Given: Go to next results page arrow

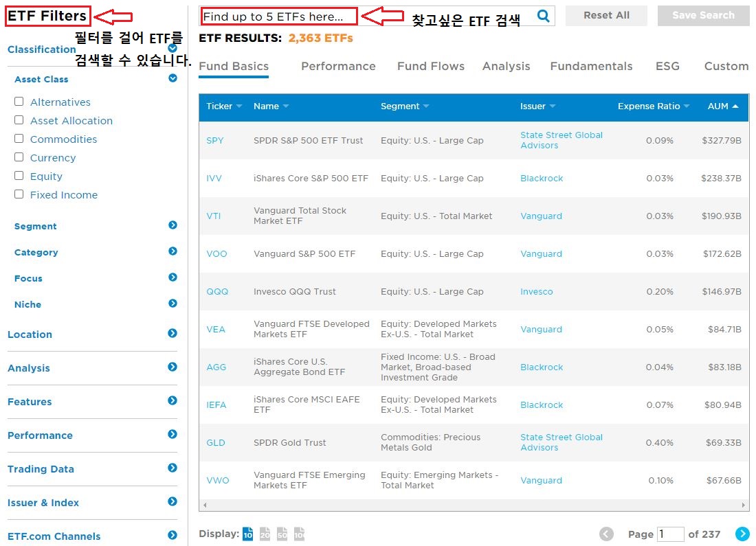Looking at the screenshot, I should click(x=742, y=534).
